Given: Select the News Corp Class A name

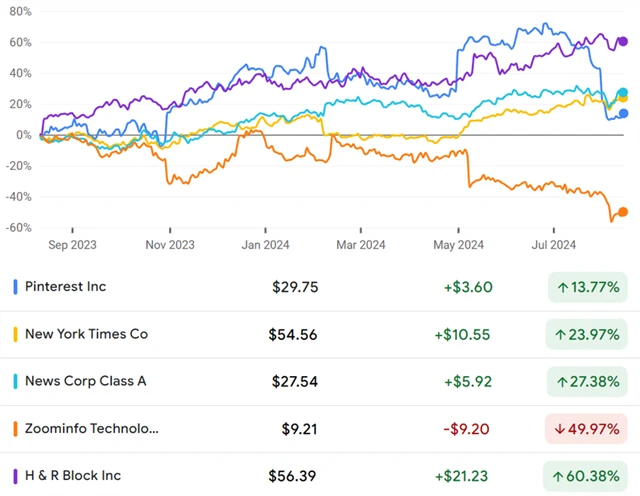Looking at the screenshot, I should click(84, 382).
